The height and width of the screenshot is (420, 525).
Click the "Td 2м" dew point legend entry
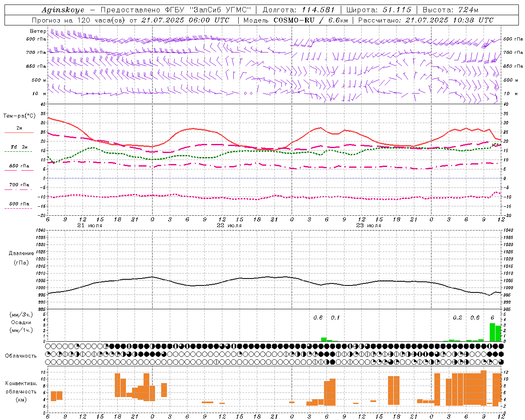19,147
